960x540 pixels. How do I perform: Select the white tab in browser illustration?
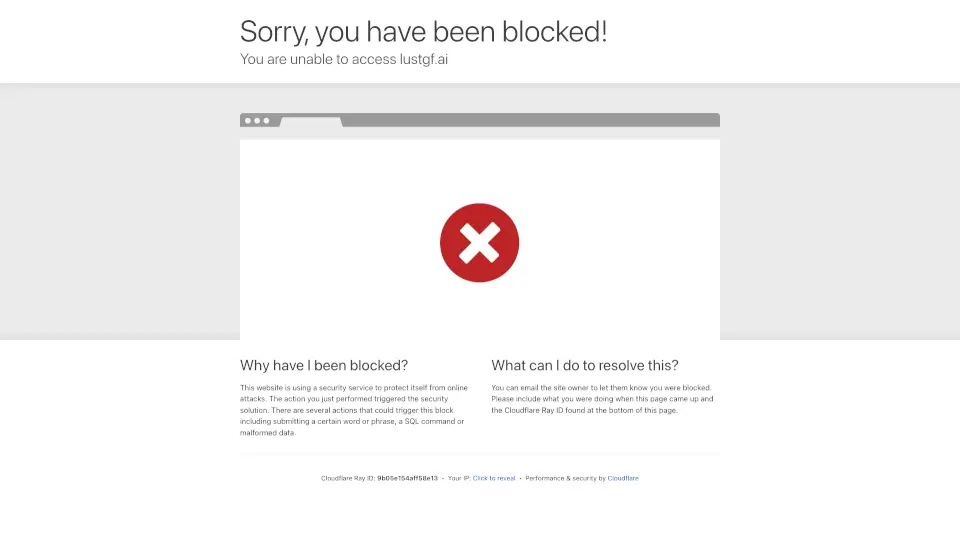tap(311, 122)
